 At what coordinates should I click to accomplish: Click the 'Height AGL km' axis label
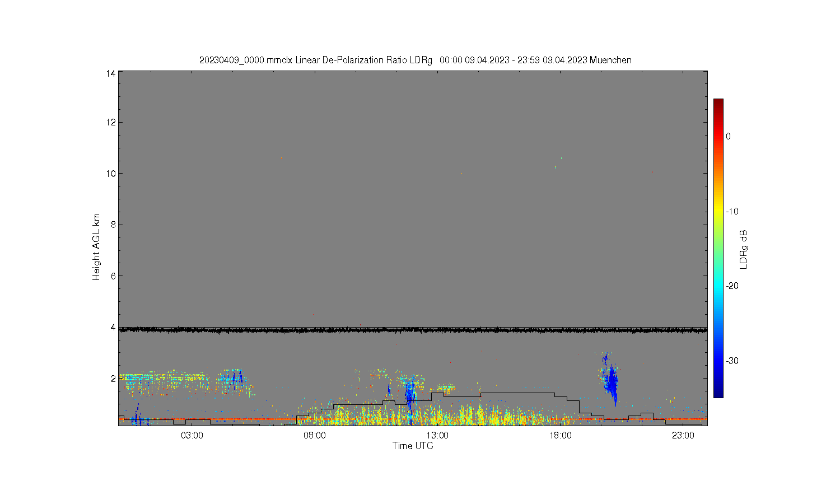pyautogui.click(x=96, y=247)
